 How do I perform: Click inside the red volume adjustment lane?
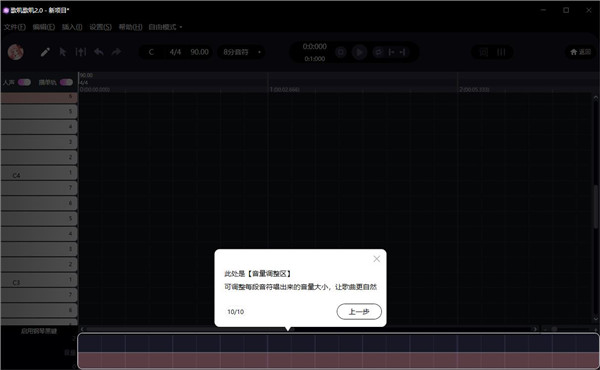(338, 360)
